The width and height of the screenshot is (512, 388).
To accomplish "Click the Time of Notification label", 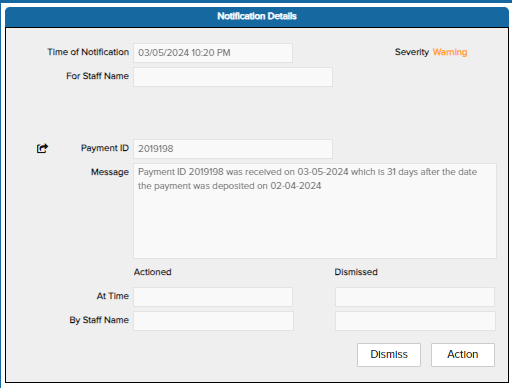I will [88, 52].
